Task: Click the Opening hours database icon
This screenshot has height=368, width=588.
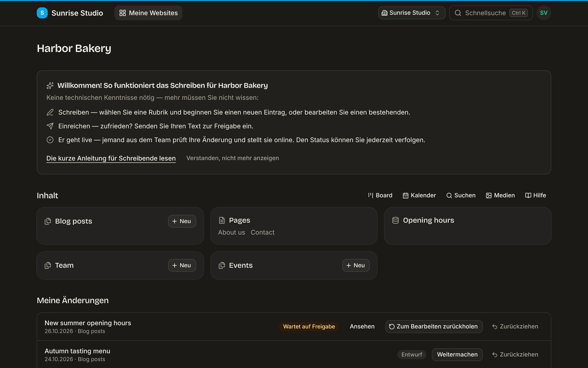Action: pyautogui.click(x=396, y=220)
